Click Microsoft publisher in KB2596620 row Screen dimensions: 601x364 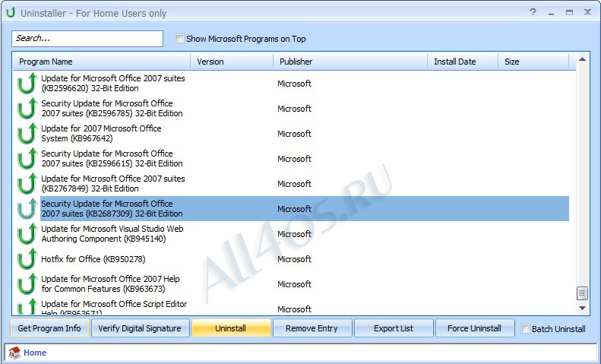coord(294,83)
